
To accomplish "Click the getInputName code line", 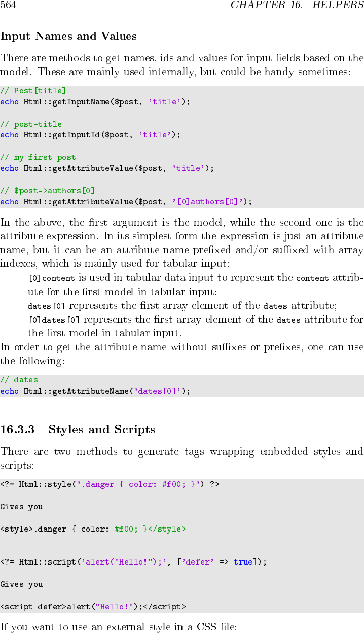I will (95, 102).
